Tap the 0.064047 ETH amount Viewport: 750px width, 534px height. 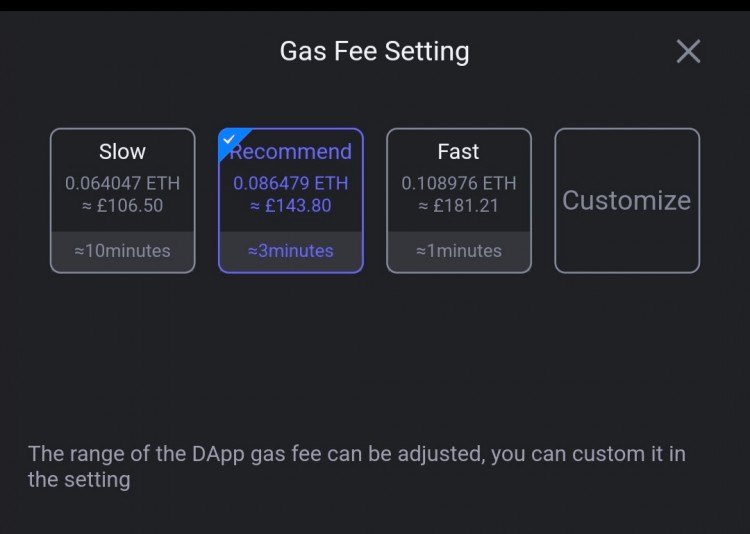[122, 183]
